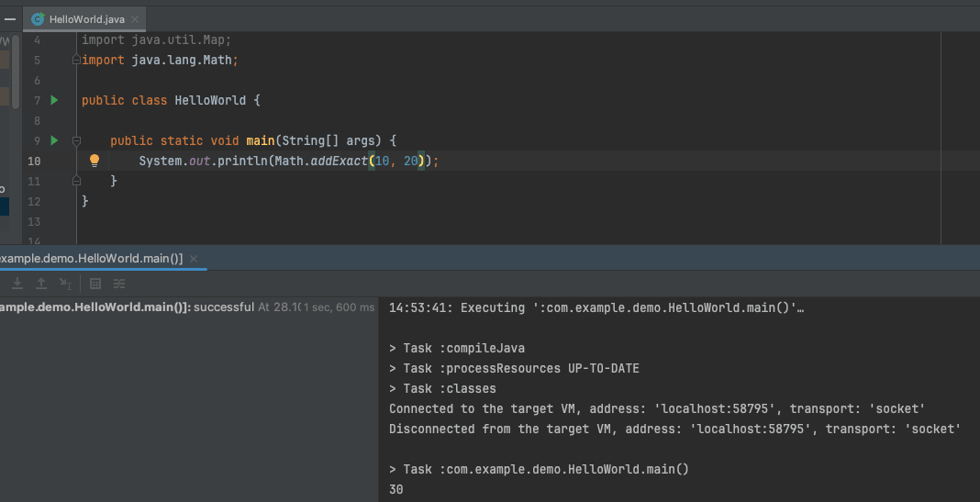Click the list view icon beside grid icon
Viewport: 980px width, 502px height.
click(118, 284)
